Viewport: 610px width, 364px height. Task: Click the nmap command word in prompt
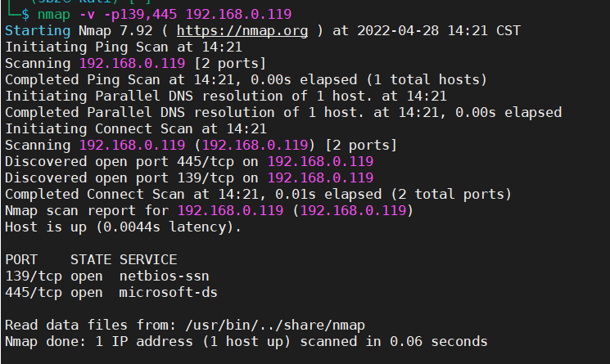54,15
